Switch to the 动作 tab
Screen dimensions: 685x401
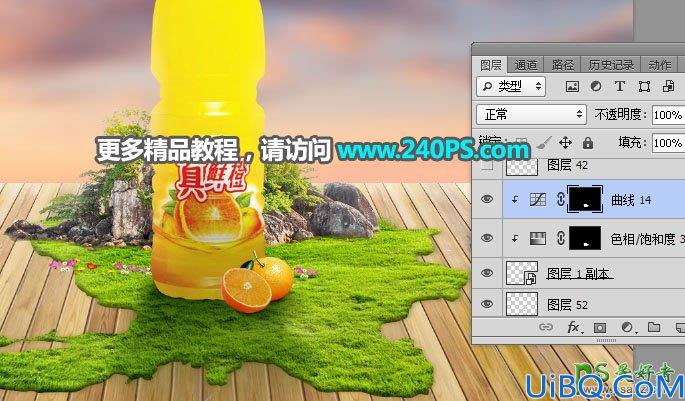tap(660, 65)
